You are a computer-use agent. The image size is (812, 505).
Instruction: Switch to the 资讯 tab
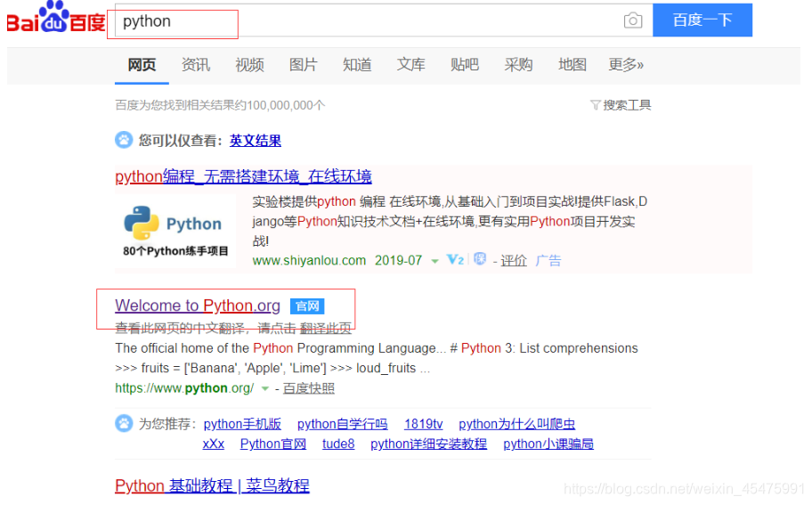[x=196, y=65]
